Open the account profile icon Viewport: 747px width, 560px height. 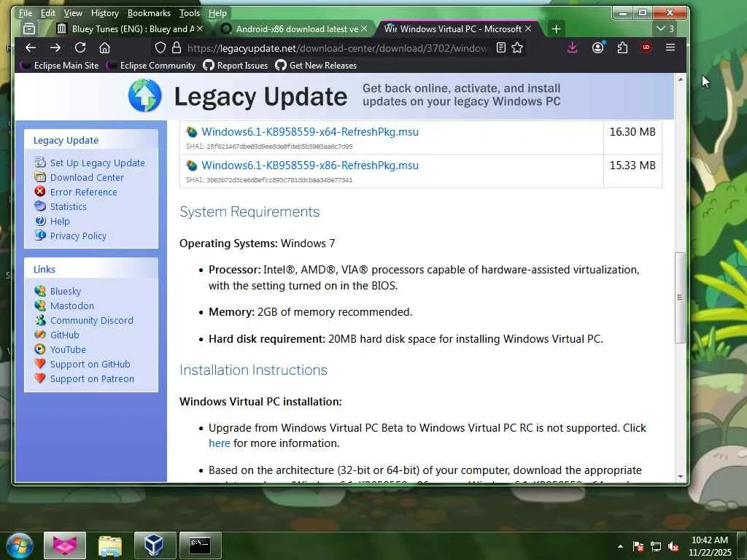pyautogui.click(x=597, y=47)
